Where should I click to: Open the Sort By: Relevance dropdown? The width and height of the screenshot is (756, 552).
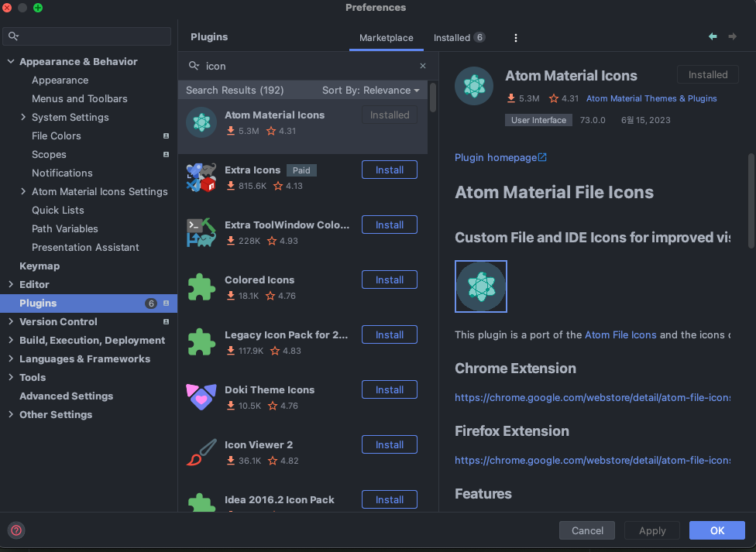coord(370,90)
